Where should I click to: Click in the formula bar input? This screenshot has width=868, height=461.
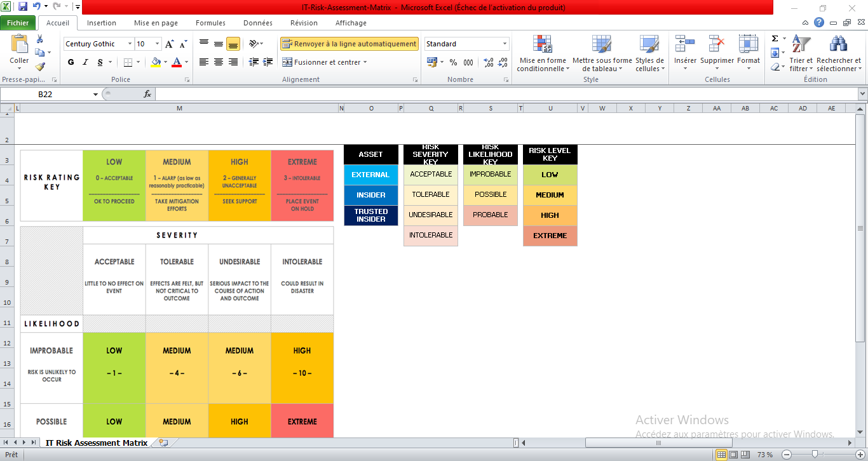tap(505, 94)
